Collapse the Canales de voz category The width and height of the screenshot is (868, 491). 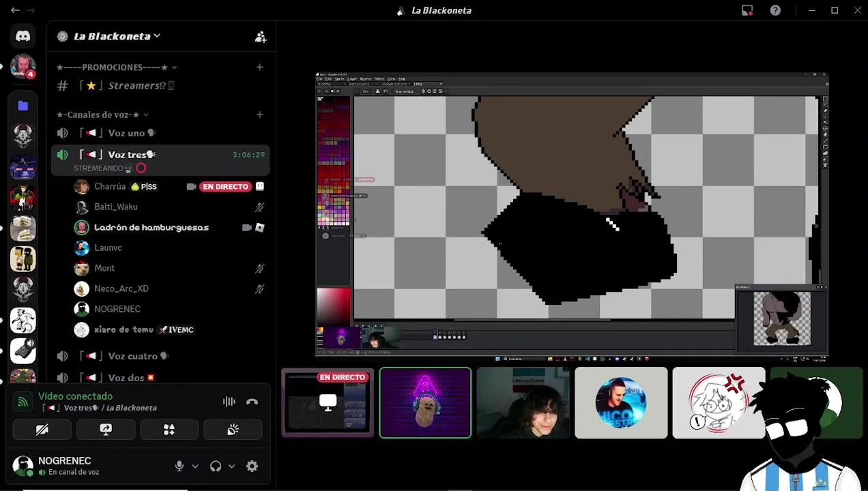[x=102, y=115]
